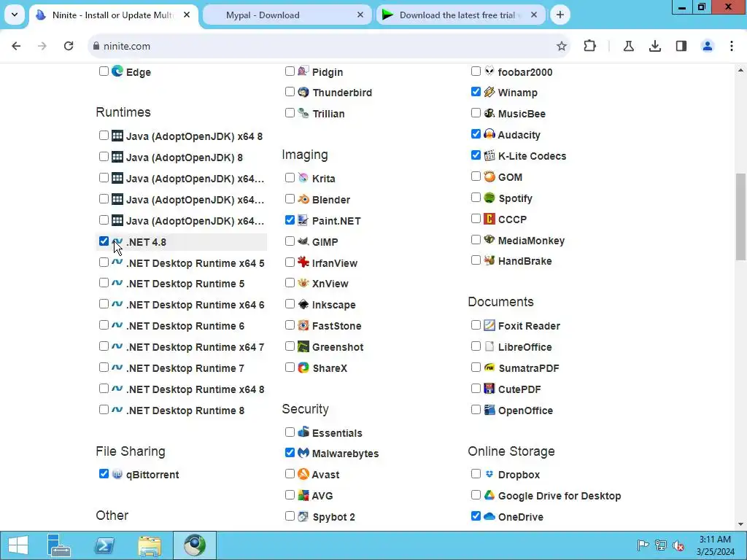
Task: Click the GIMP icon
Action: pos(303,241)
